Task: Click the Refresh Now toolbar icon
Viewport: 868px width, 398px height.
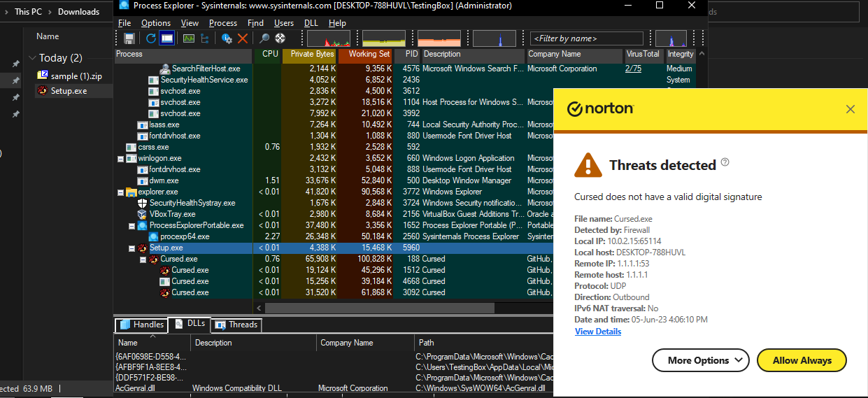Action: coord(150,38)
